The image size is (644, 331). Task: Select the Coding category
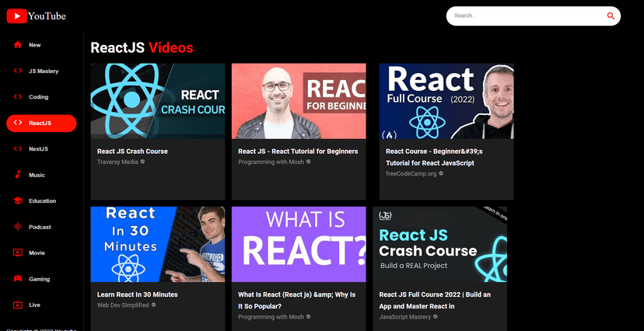pyautogui.click(x=41, y=97)
